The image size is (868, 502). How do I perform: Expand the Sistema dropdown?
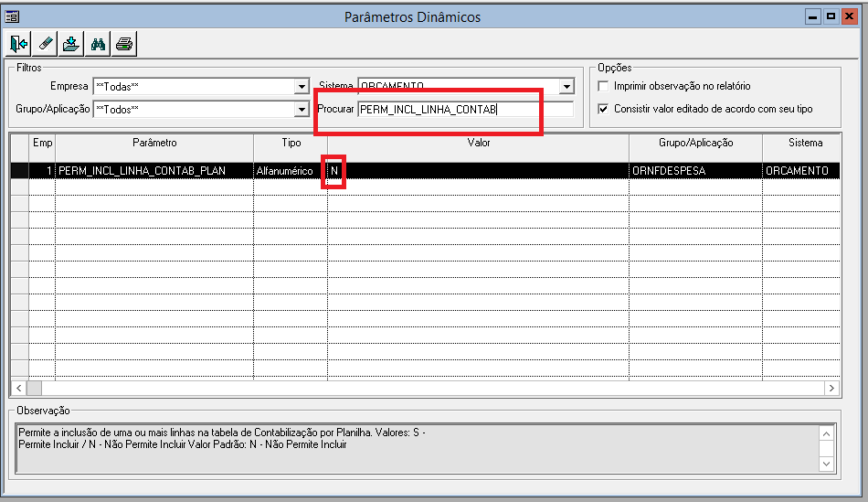click(566, 87)
